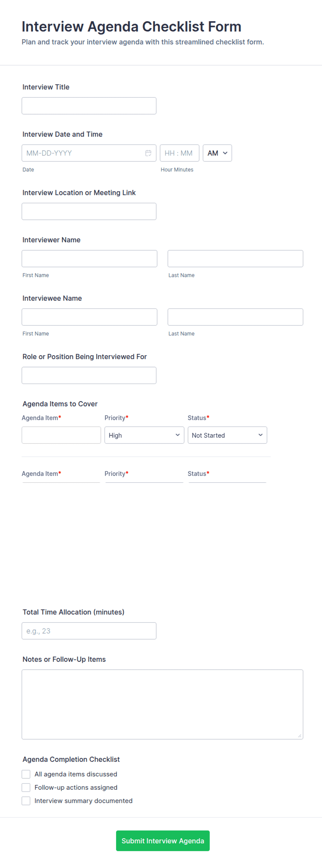Tick Follow-up actions assigned checkbox

(x=26, y=787)
